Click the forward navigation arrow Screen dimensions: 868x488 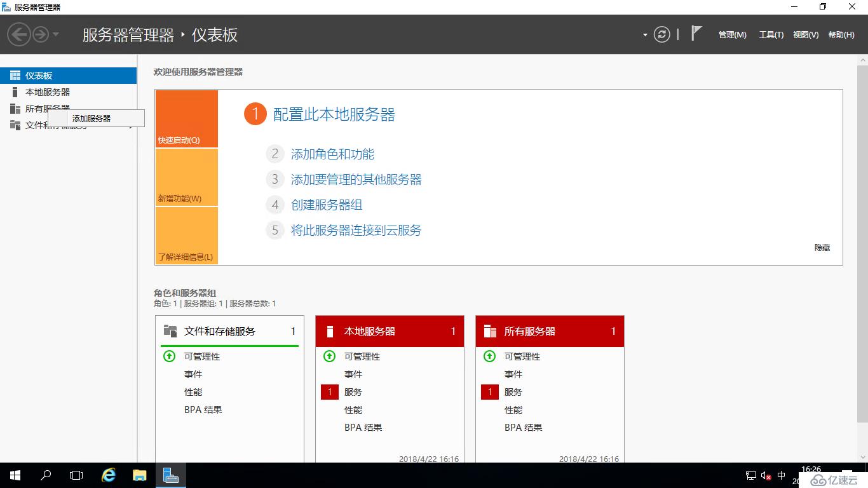40,34
